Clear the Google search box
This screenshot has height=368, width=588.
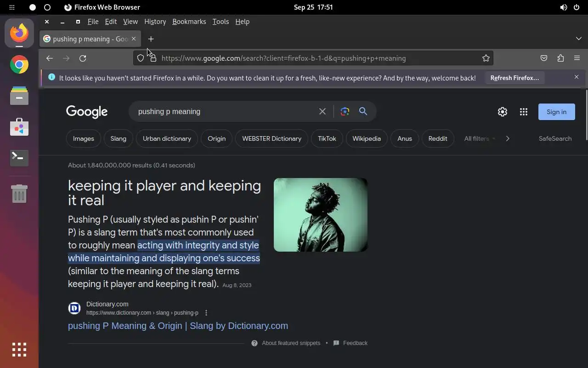[322, 111]
